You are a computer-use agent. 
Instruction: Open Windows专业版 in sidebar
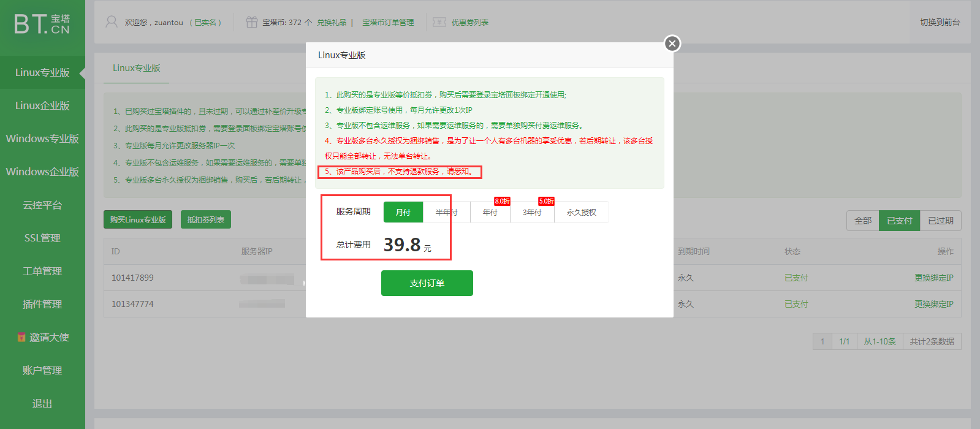(42, 139)
